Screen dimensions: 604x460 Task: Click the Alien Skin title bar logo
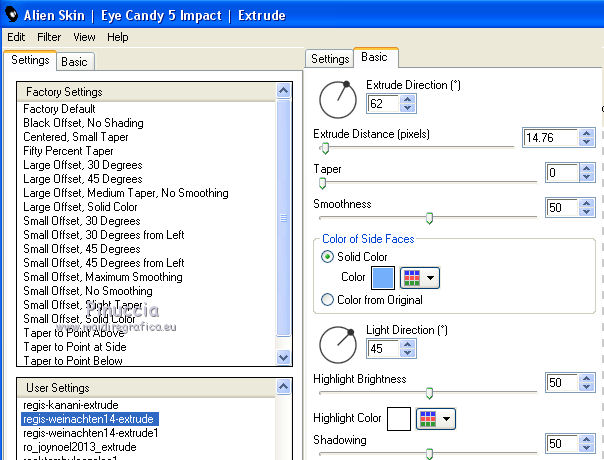click(x=12, y=14)
